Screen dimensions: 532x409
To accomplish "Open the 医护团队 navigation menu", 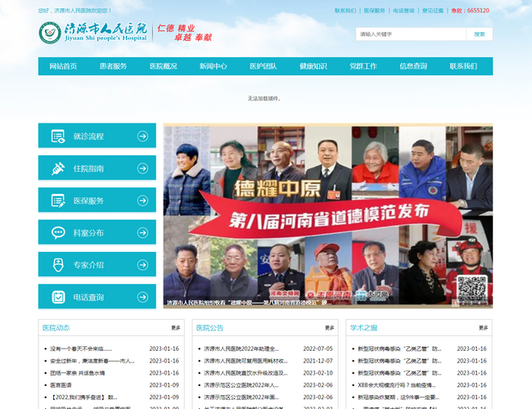I will [x=263, y=66].
